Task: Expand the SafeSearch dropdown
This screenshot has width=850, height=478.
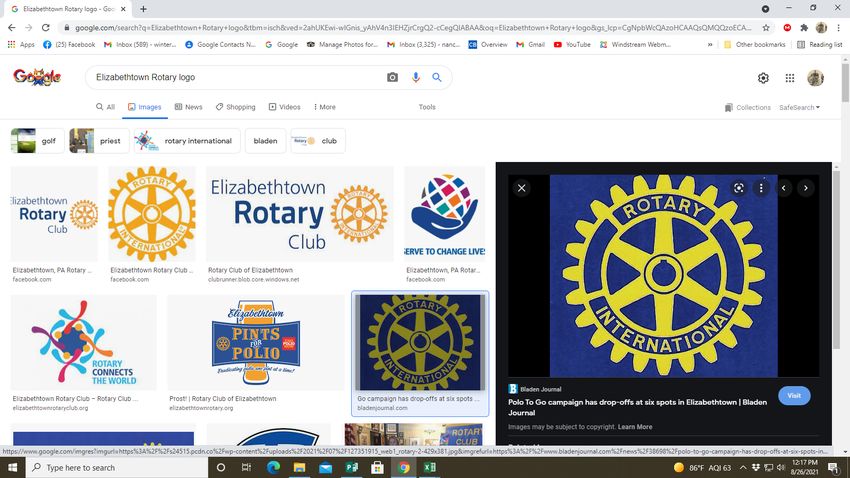Action: tap(800, 107)
